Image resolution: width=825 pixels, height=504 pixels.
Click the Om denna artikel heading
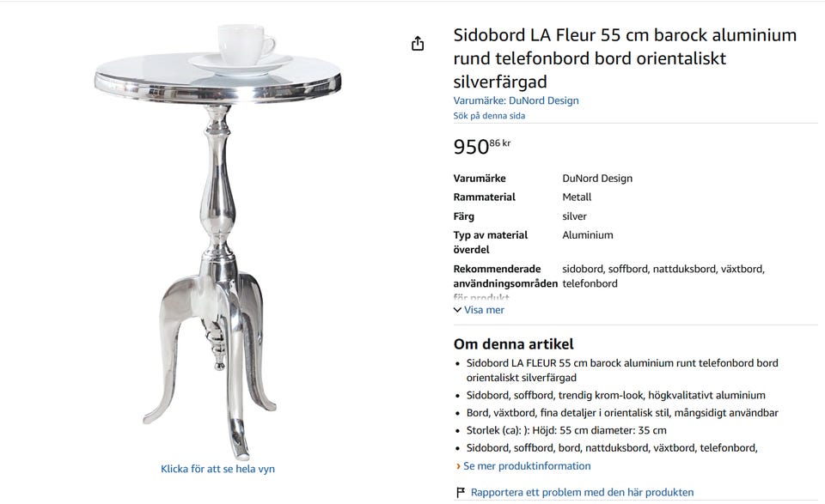tap(513, 344)
